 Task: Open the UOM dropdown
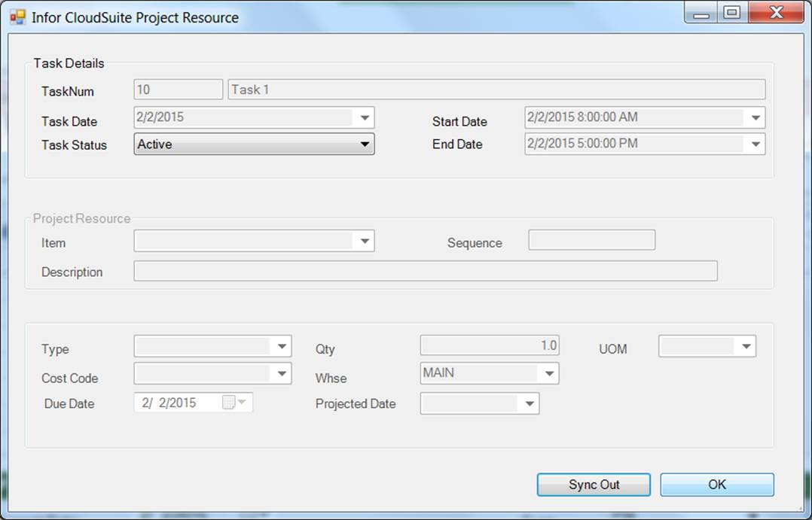click(746, 346)
